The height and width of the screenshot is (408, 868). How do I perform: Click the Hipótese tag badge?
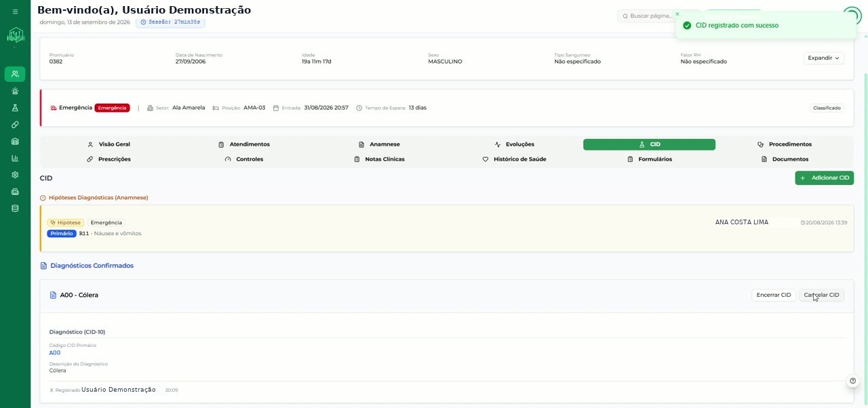(x=66, y=222)
